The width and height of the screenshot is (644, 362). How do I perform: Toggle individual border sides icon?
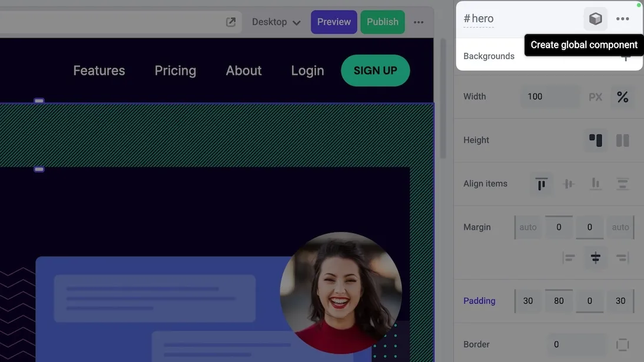point(622,344)
